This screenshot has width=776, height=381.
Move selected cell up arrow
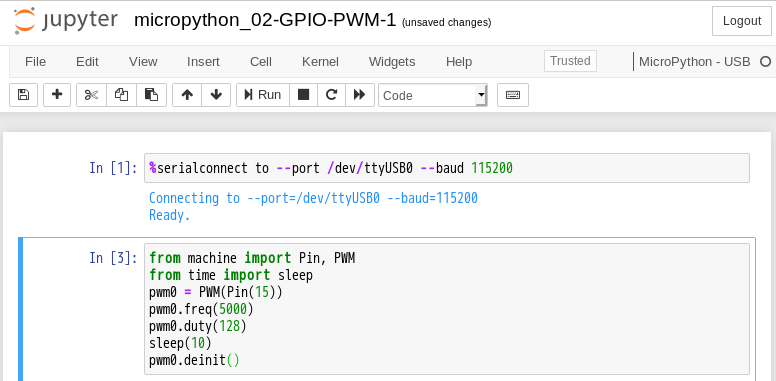coord(187,95)
